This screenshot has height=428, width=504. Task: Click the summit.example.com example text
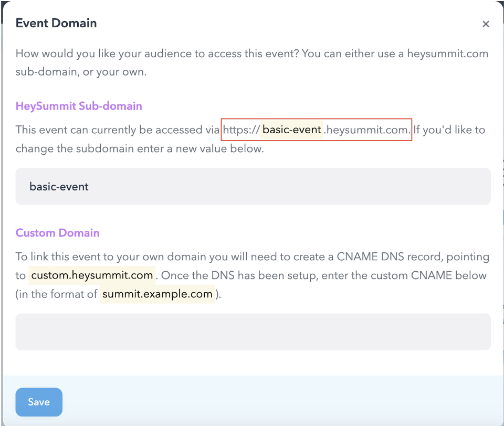tap(157, 294)
